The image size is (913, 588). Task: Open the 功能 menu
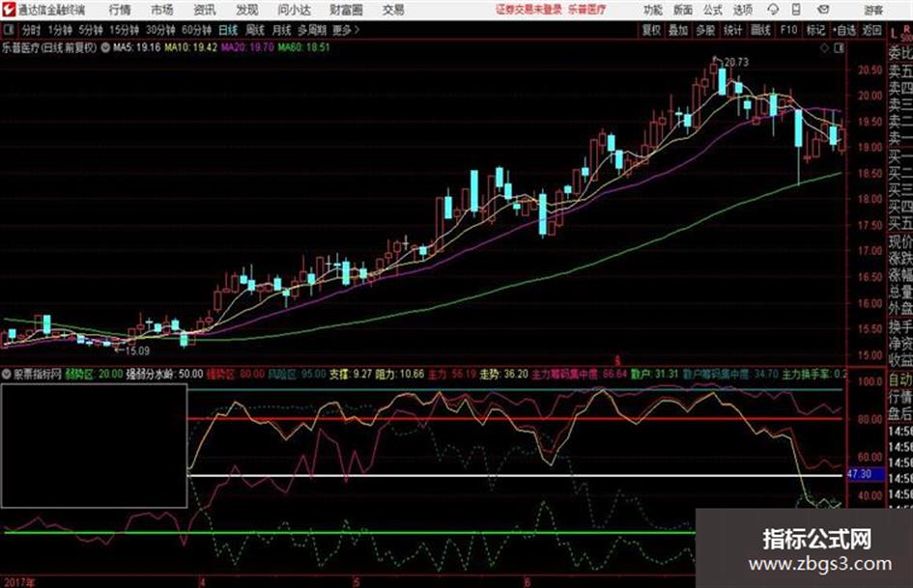click(653, 10)
